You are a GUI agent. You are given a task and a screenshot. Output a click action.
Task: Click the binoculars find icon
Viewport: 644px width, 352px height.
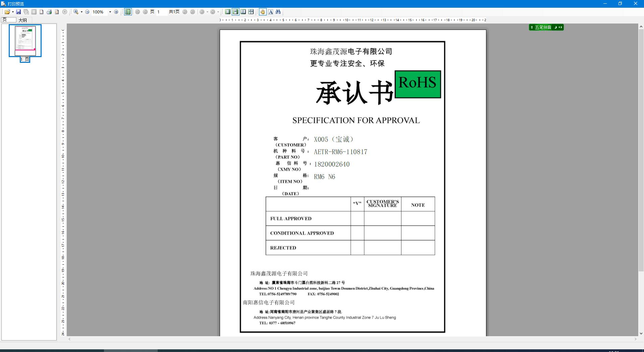click(x=278, y=12)
